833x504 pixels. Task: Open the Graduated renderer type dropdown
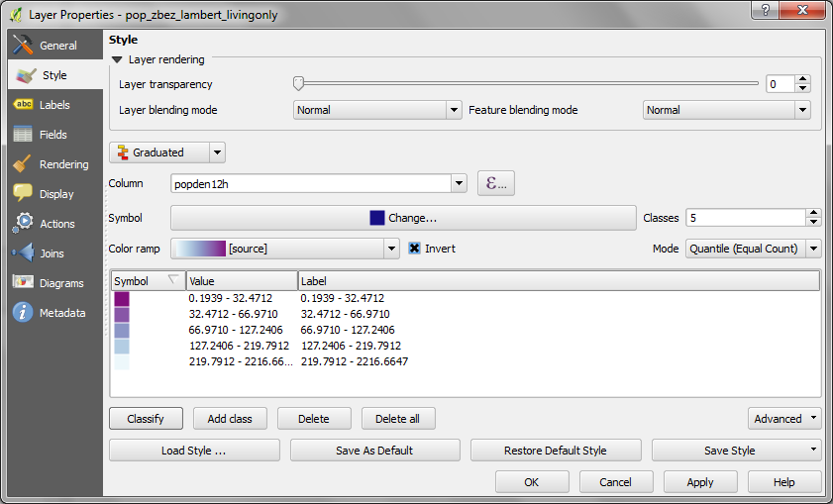click(167, 152)
